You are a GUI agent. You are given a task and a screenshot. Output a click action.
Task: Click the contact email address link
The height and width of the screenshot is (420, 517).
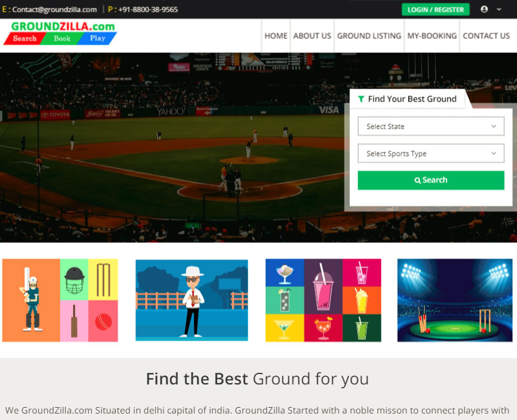click(x=54, y=10)
